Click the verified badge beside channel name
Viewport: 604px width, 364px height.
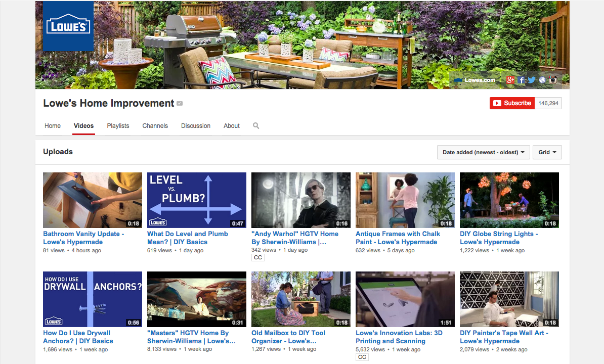tap(180, 104)
